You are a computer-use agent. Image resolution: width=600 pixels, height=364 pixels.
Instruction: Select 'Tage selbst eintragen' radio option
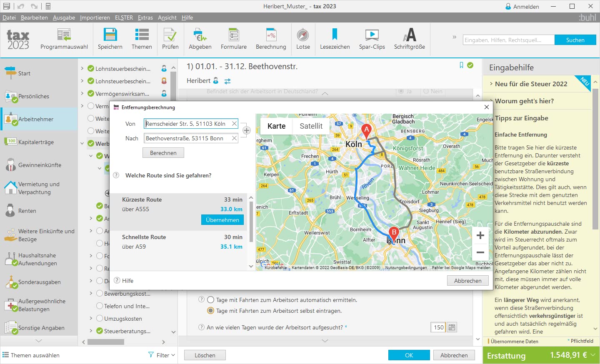tap(211, 311)
